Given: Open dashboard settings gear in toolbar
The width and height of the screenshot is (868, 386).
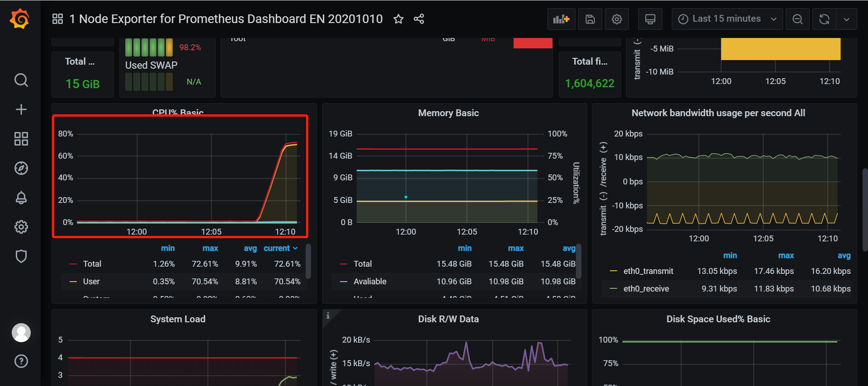Looking at the screenshot, I should [617, 19].
